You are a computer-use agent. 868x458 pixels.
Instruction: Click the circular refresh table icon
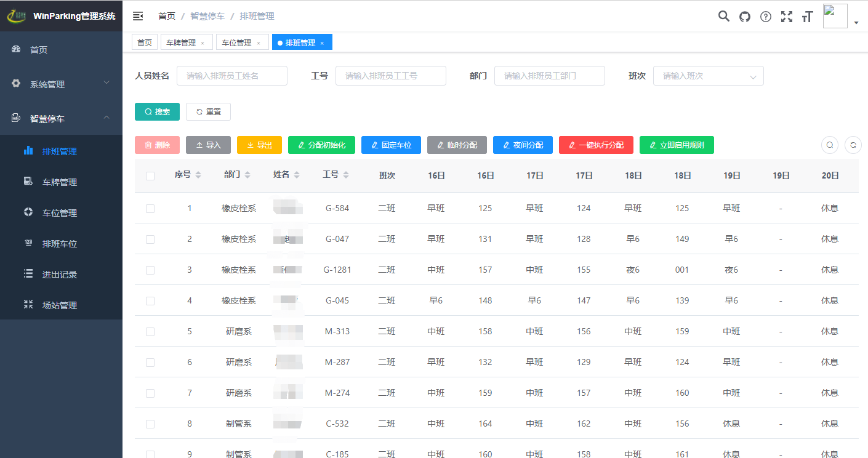tap(853, 145)
